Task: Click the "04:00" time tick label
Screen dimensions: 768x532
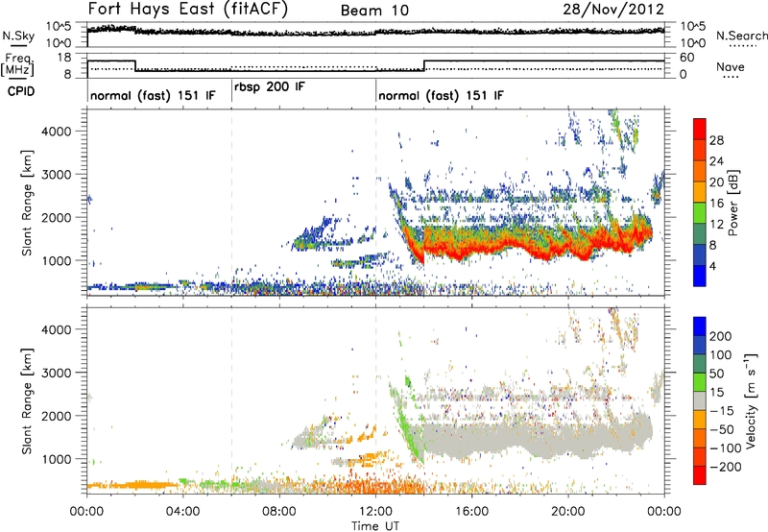Action: point(183,512)
